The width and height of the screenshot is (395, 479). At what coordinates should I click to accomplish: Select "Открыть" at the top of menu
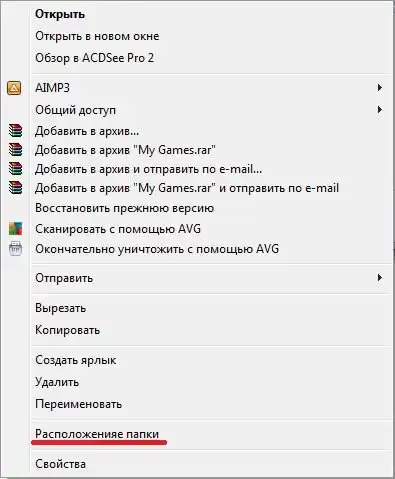(60, 14)
